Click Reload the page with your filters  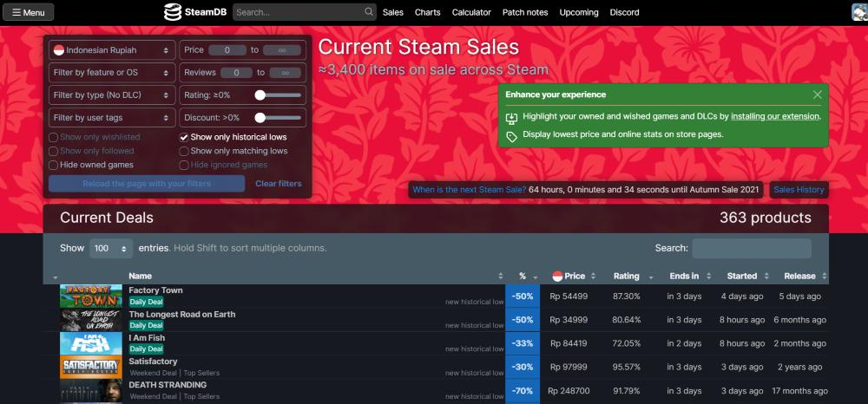click(147, 184)
